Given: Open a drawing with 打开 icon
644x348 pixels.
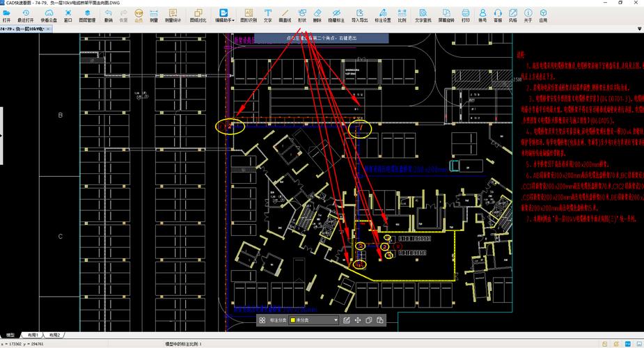Looking at the screenshot, I should click(6, 15).
